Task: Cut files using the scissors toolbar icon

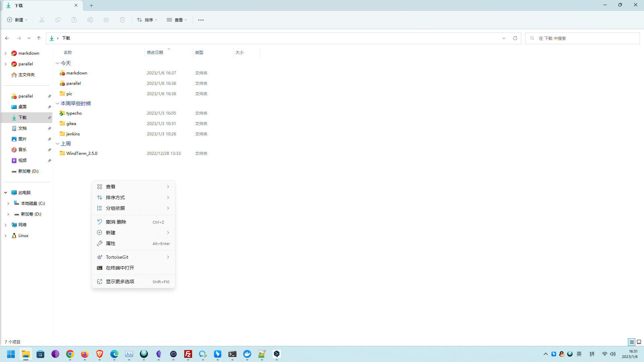Action: tap(42, 20)
